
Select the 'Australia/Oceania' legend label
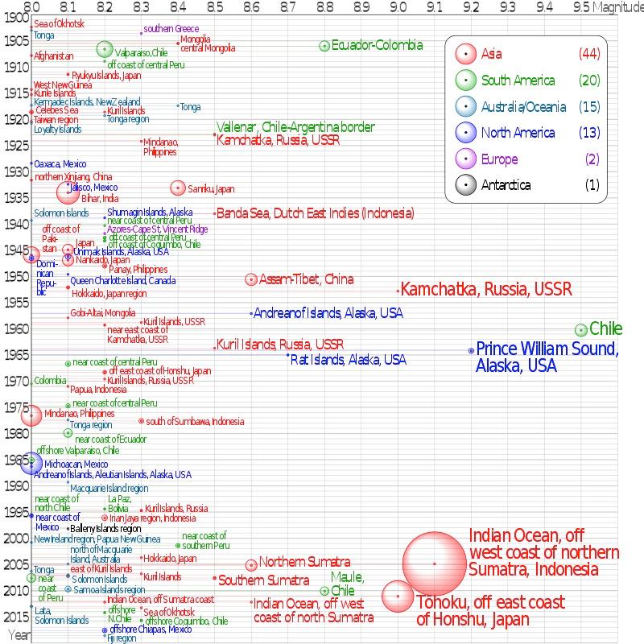point(524,107)
